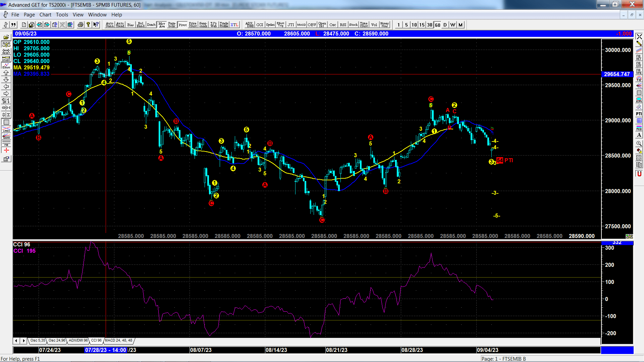Open the File menu
Viewport: 644px width, 362px height.
pos(15,15)
